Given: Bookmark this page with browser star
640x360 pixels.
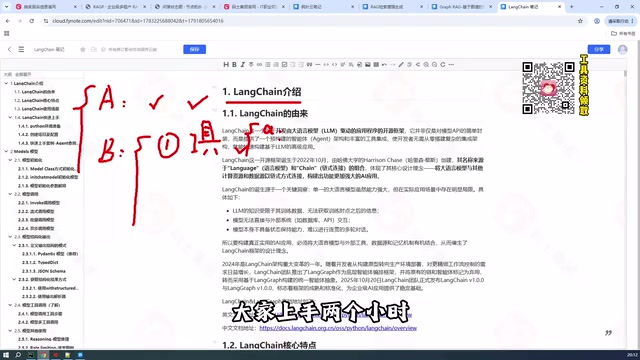Looking at the screenshot, I should pyautogui.click(x=580, y=21).
